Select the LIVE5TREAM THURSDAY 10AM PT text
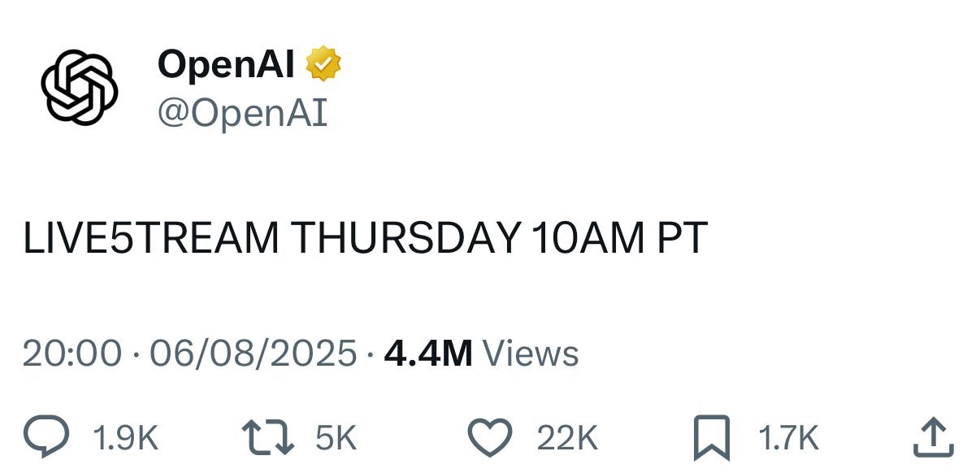 365,238
